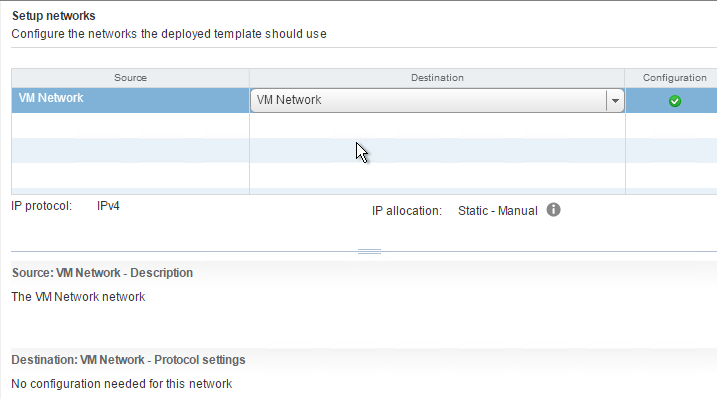Click the Setup networks heading
This screenshot has width=717, height=399.
click(54, 16)
